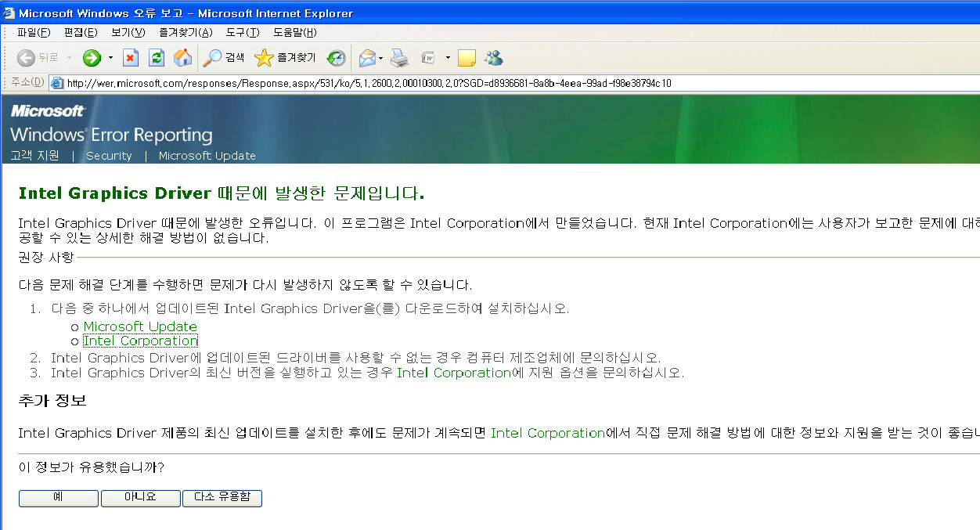Open the Forward button history dropdown arrow
The image size is (980, 530).
110,58
